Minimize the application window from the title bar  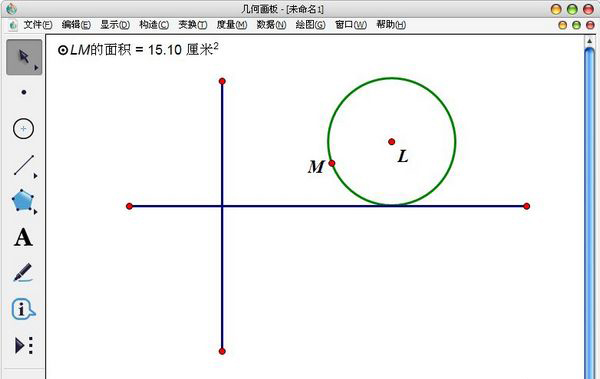click(x=556, y=9)
